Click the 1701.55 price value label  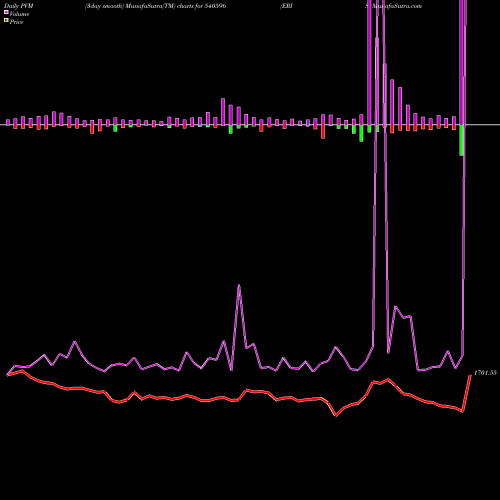[485, 373]
